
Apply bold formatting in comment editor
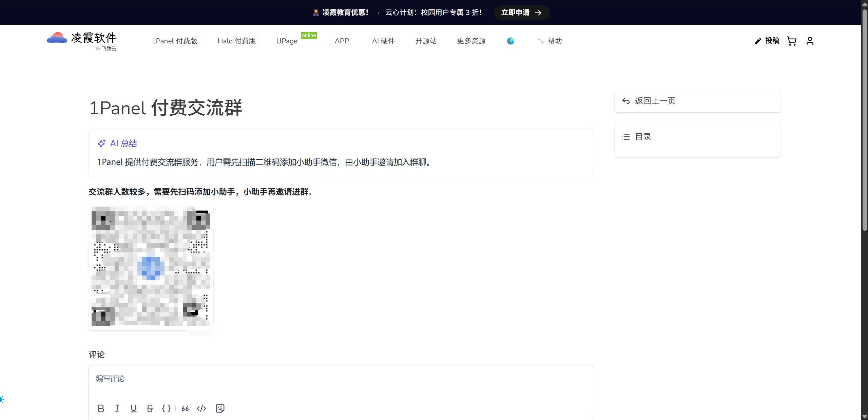[101, 408]
